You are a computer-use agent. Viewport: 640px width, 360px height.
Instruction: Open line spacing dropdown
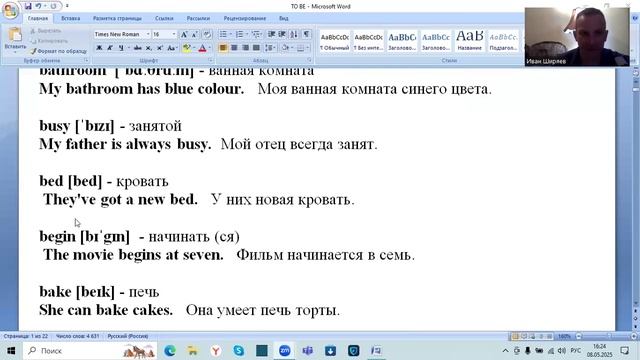[x=270, y=48]
